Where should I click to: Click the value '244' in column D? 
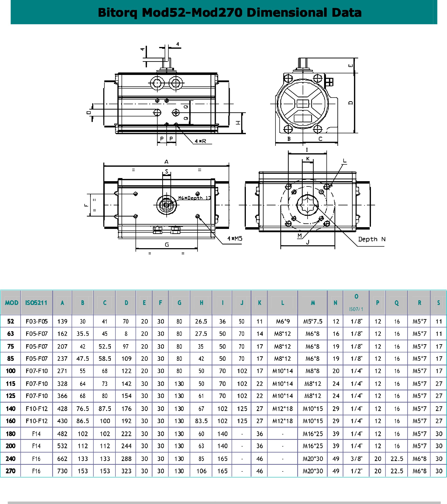coord(126,446)
